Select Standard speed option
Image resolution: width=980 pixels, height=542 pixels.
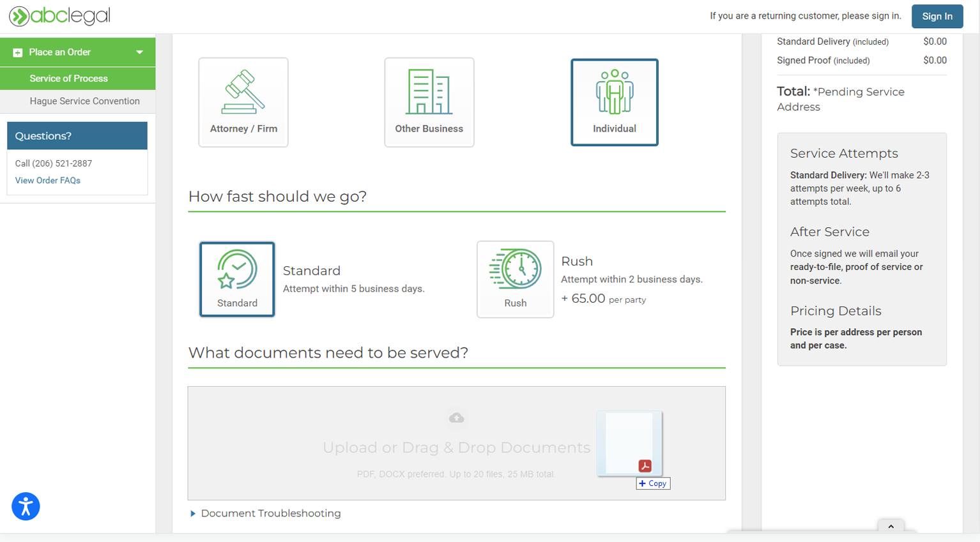(x=237, y=279)
